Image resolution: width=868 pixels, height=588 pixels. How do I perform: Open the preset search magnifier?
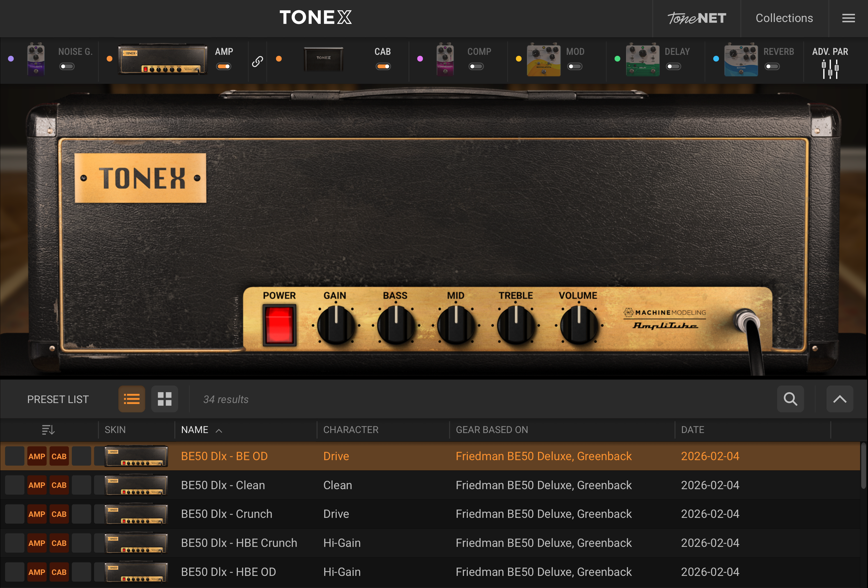point(790,399)
